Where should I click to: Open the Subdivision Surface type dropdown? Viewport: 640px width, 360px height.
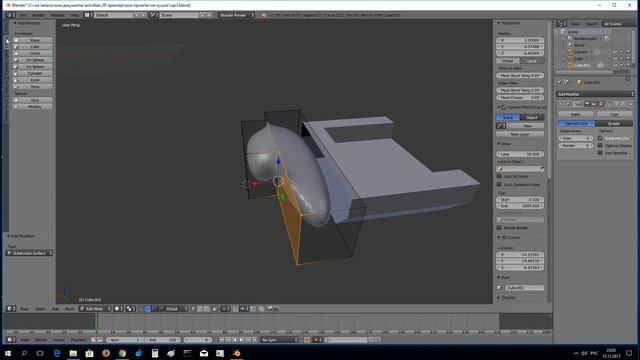(29, 253)
